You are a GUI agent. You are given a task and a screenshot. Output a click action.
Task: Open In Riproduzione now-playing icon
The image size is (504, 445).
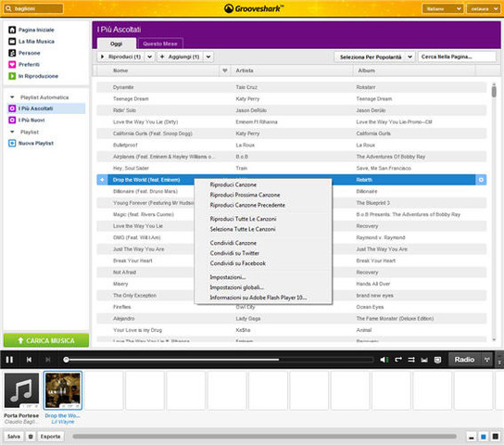coord(12,76)
